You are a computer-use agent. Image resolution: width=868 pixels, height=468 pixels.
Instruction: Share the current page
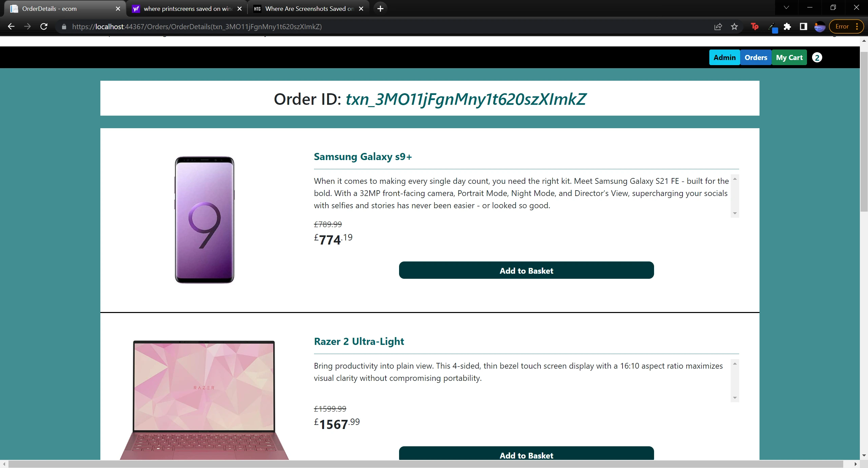(718, 26)
